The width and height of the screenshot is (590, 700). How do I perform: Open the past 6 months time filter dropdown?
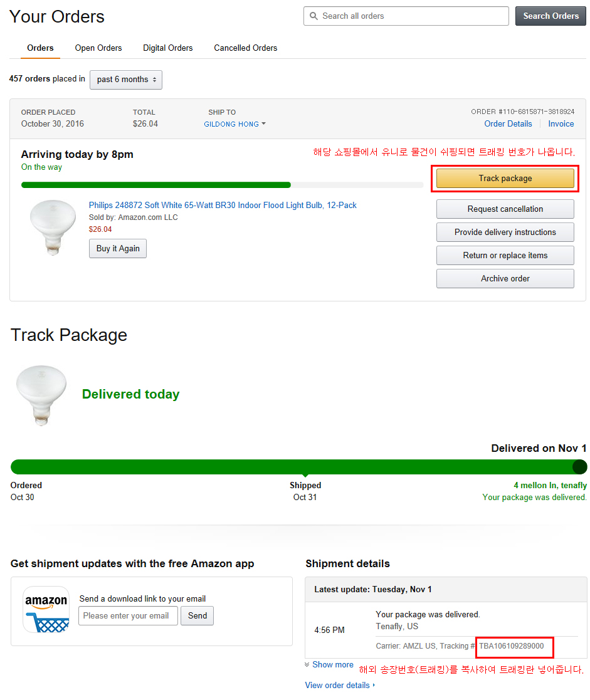pos(126,80)
